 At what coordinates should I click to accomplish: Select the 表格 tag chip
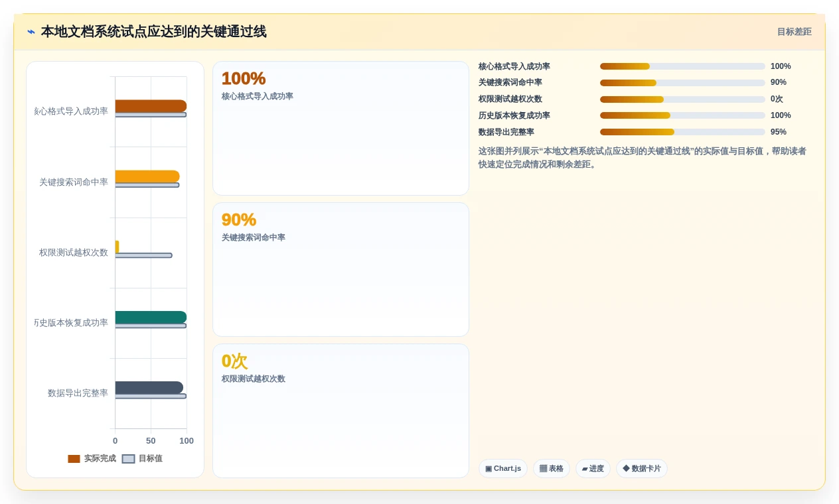[551, 468]
